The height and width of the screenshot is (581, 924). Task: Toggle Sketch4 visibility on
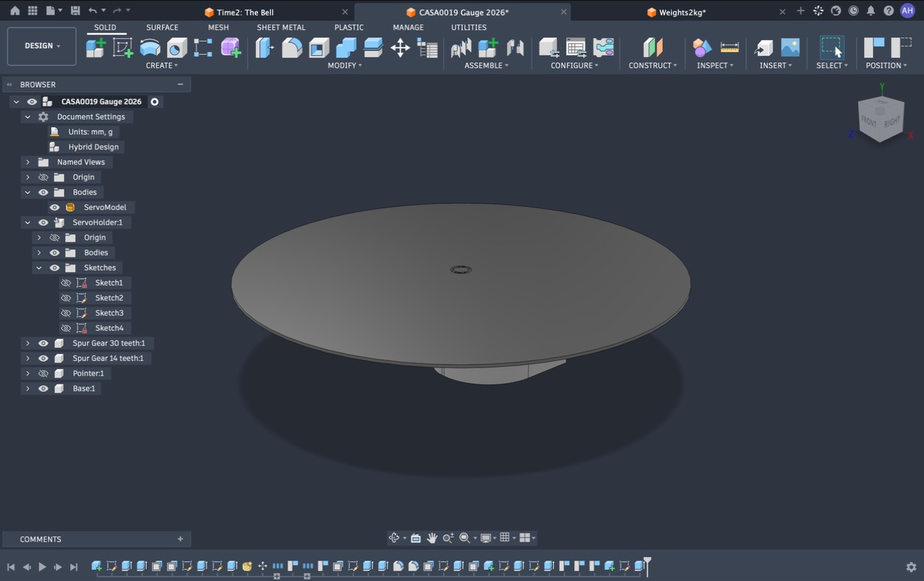tap(66, 328)
